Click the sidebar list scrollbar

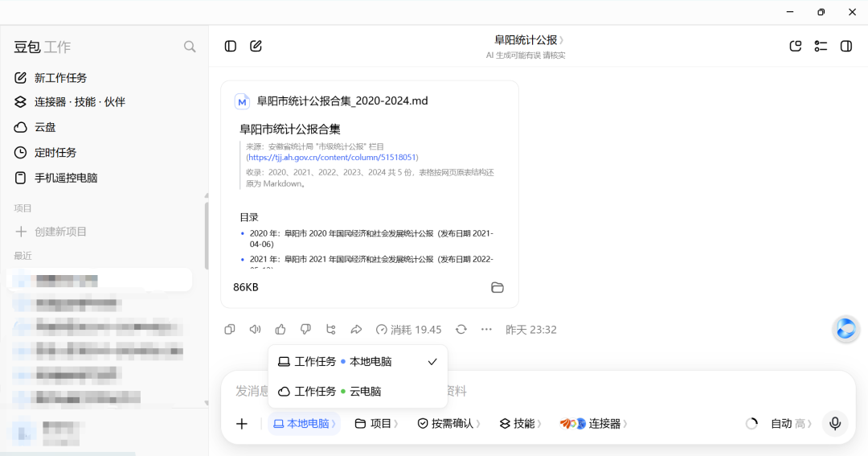tap(207, 236)
